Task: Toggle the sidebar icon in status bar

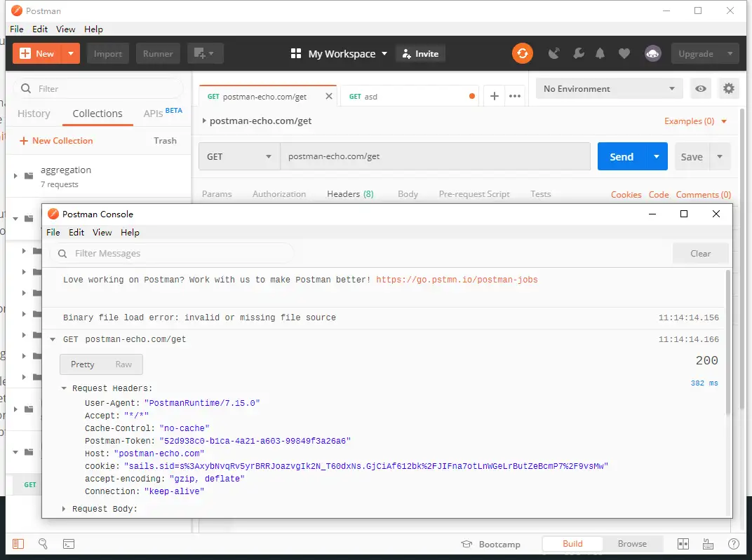Action: [x=18, y=544]
